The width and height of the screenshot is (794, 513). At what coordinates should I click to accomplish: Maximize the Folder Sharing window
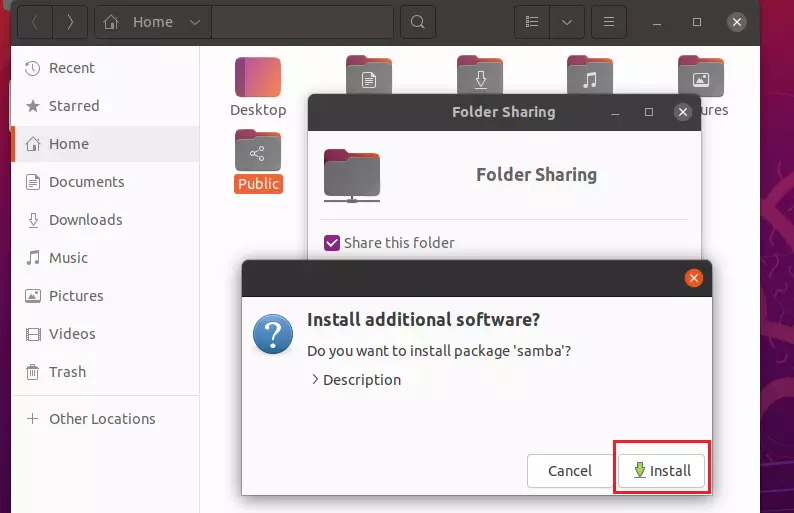(649, 112)
